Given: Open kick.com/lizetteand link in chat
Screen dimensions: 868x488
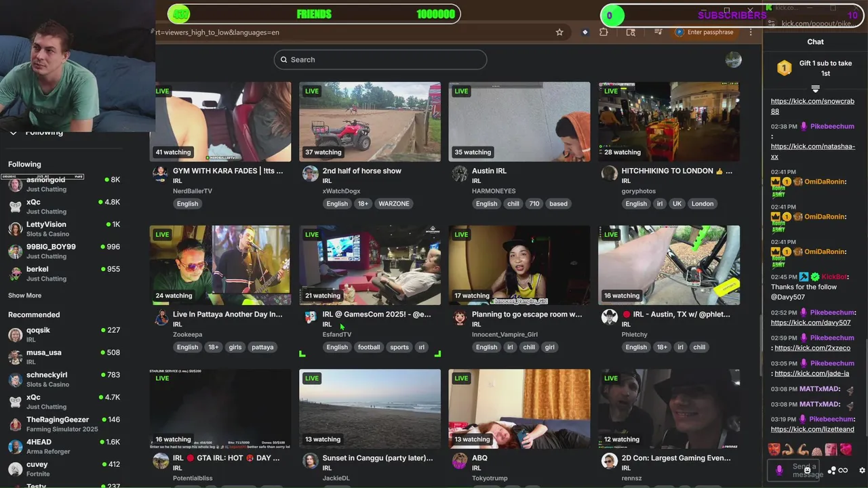Looking at the screenshot, I should coord(812,429).
